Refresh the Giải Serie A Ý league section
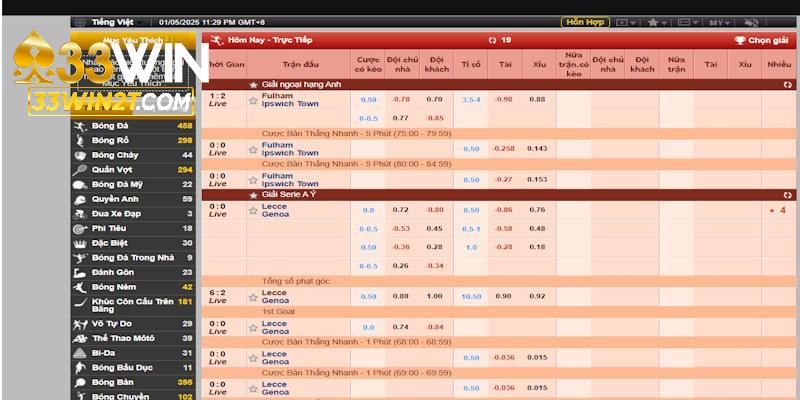The height and width of the screenshot is (400, 800). point(787,195)
